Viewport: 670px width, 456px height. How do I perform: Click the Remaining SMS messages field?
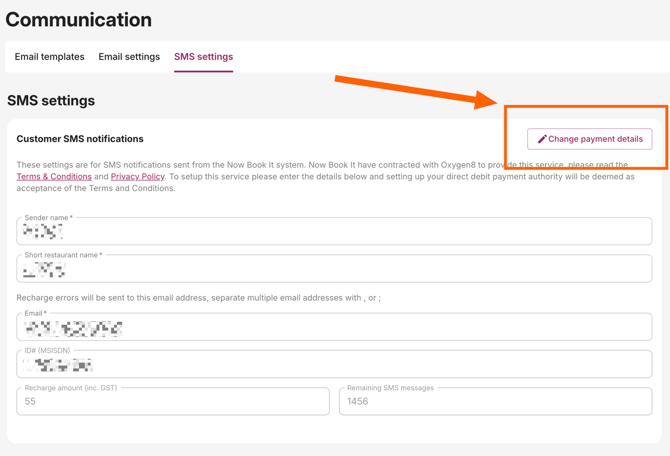click(x=495, y=402)
